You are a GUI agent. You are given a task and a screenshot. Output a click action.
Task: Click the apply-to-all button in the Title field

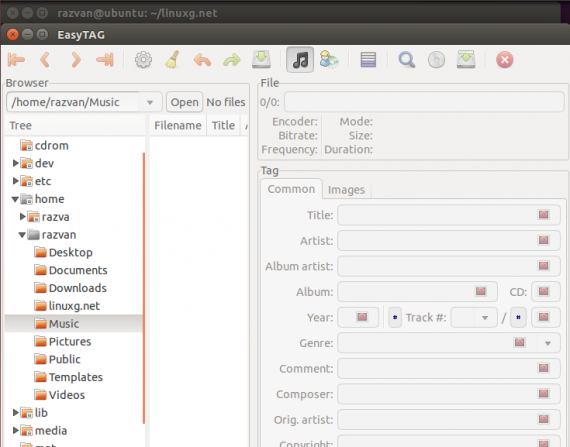point(543,214)
